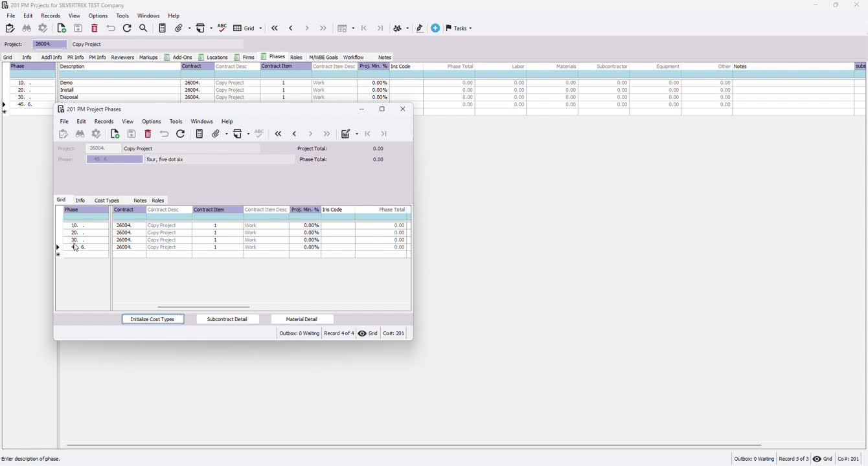Click settings gear icon in Project Phases toolbar

97,134
